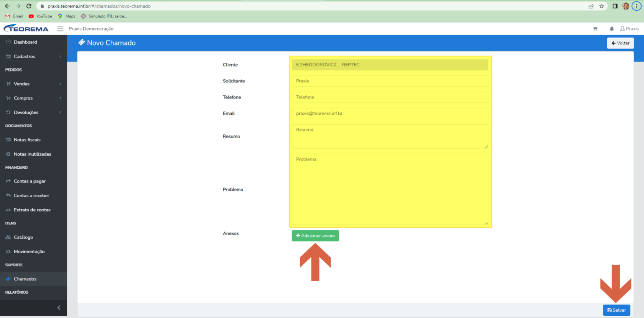Open Catálogo in the sidebar
This screenshot has height=318, width=644.
33,237
